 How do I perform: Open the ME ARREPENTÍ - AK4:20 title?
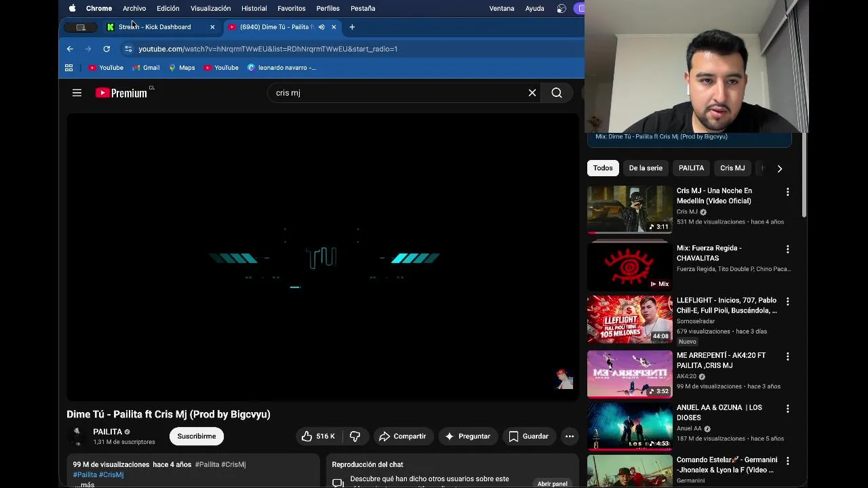tap(721, 361)
